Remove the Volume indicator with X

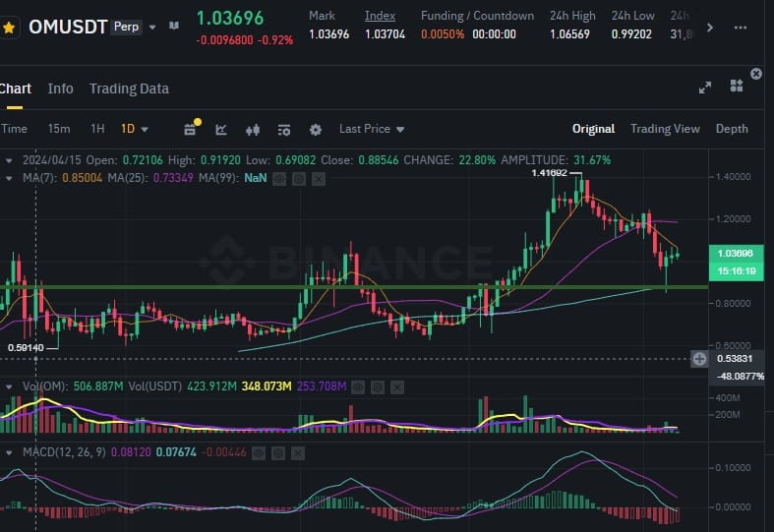pyautogui.click(x=397, y=387)
